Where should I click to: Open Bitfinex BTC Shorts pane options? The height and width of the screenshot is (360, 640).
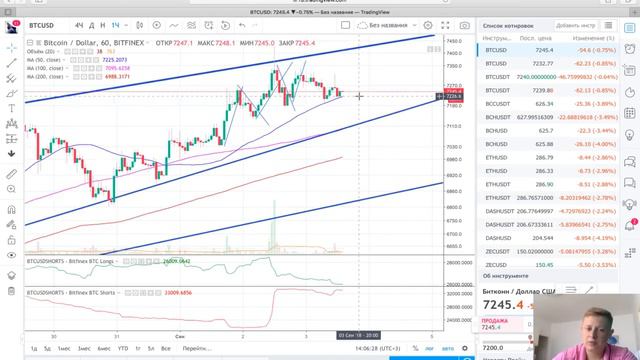[x=119, y=293]
